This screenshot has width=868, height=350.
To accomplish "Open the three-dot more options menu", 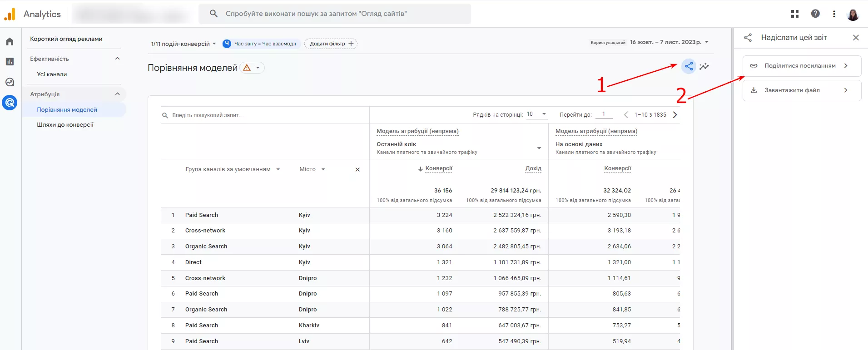I will click(834, 14).
